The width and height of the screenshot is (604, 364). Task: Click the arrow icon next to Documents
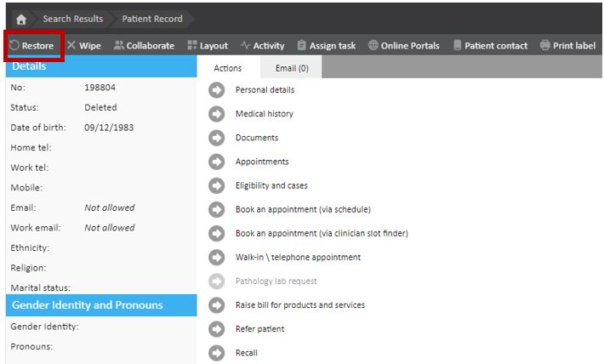(217, 138)
